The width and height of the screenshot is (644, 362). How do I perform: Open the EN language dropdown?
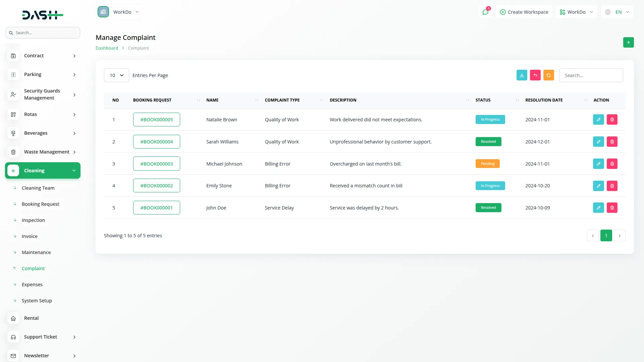point(618,12)
